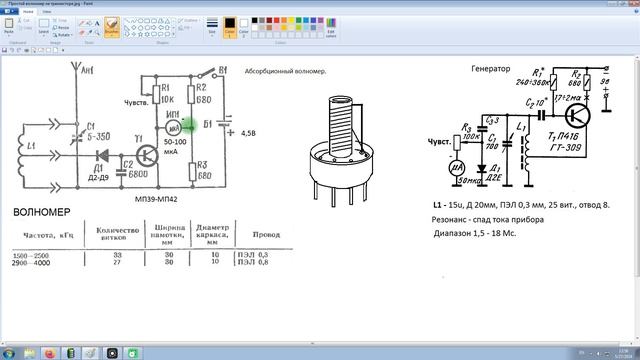Click the Генератор label on canvas
The image size is (640, 360).
(491, 69)
